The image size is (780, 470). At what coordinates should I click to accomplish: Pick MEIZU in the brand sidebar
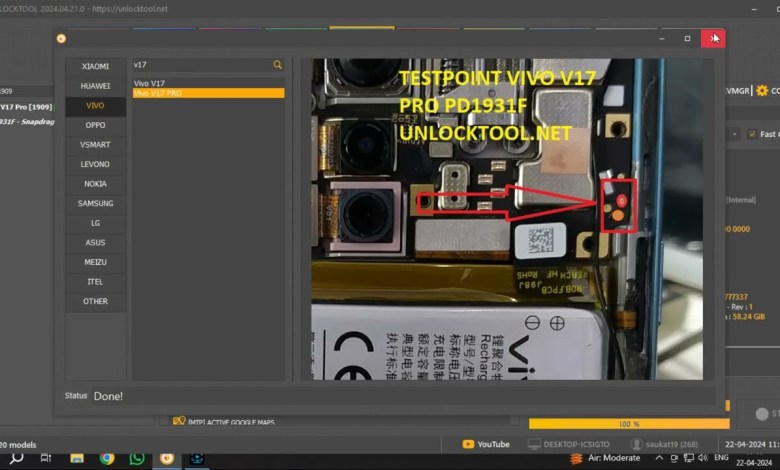(95, 262)
